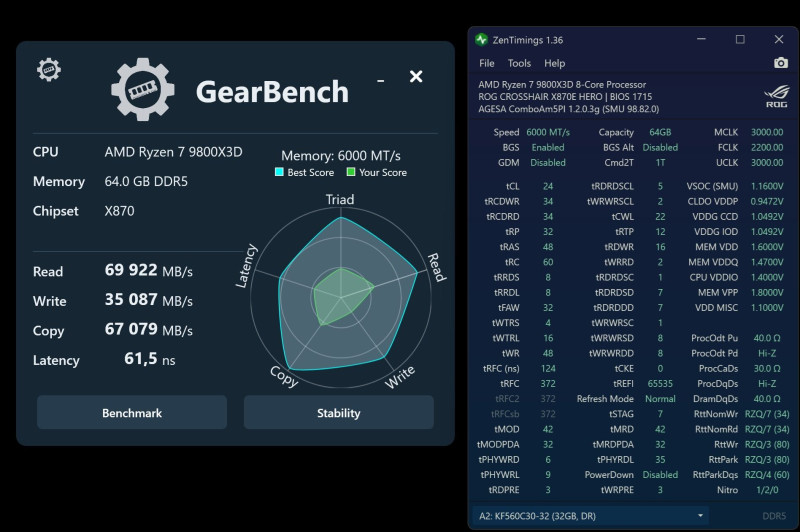Click the Cmd2T value 1T
Image resolution: width=800 pixels, height=532 pixels.
(x=660, y=163)
